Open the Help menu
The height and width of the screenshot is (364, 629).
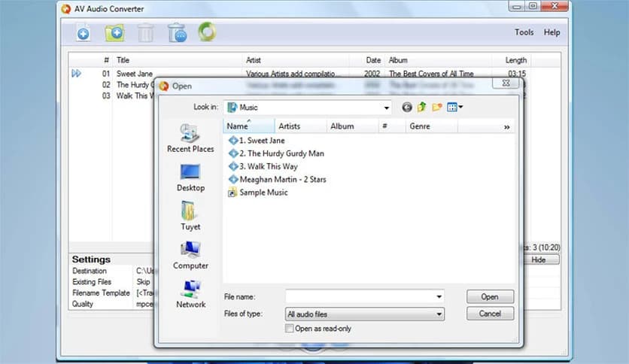click(x=552, y=32)
